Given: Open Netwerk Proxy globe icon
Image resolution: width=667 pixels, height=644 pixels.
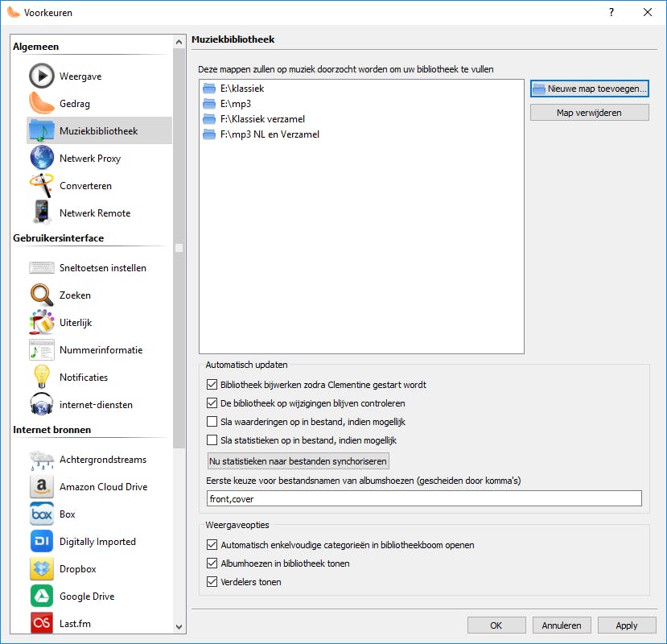Looking at the screenshot, I should [x=42, y=158].
